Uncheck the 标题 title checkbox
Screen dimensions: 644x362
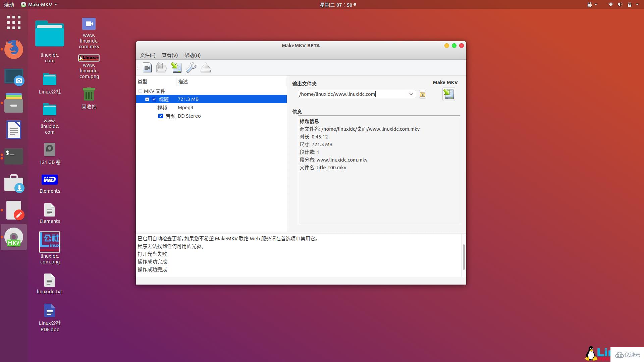pos(154,99)
